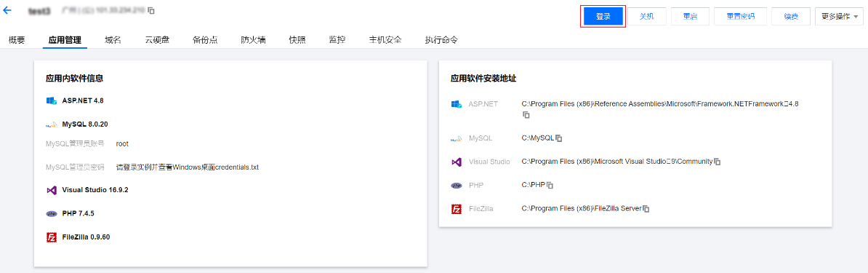Copy the ASP.NET install path
The height and width of the screenshot is (273, 868).
point(526,115)
